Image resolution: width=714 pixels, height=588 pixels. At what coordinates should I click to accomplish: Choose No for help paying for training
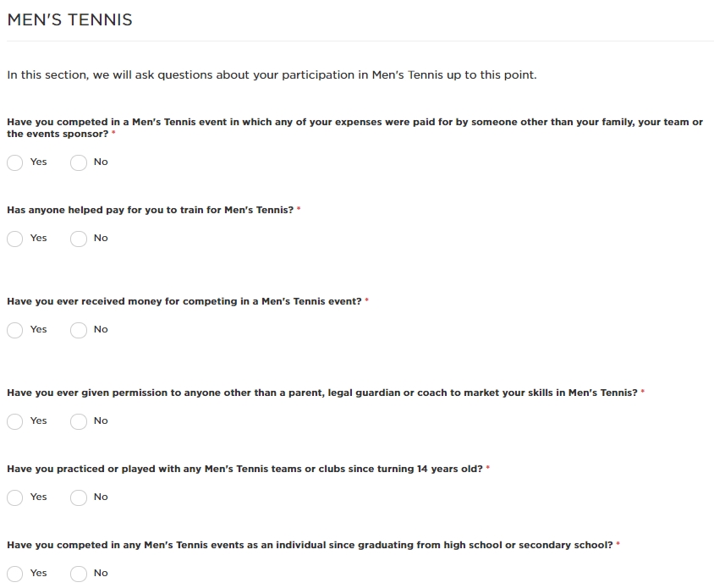click(79, 239)
